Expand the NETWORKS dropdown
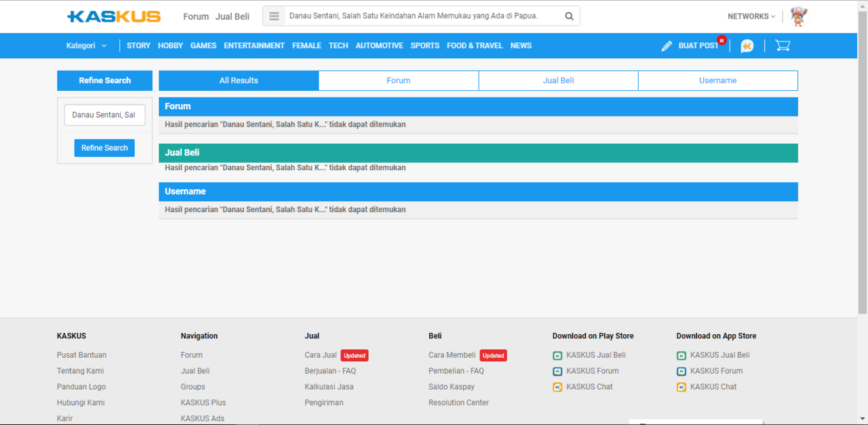The width and height of the screenshot is (868, 425). click(x=751, y=16)
